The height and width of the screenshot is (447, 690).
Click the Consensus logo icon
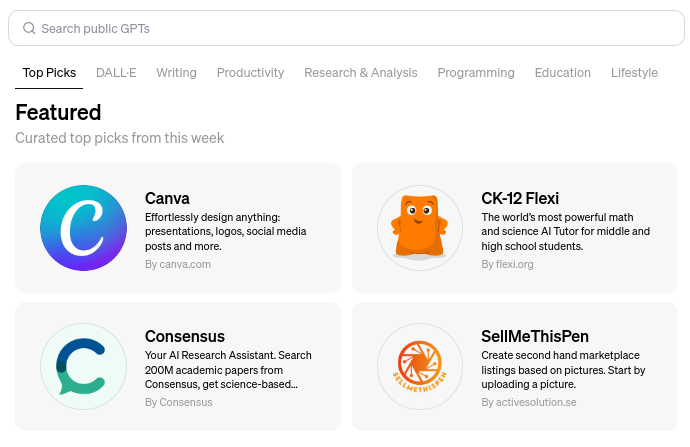[84, 366]
